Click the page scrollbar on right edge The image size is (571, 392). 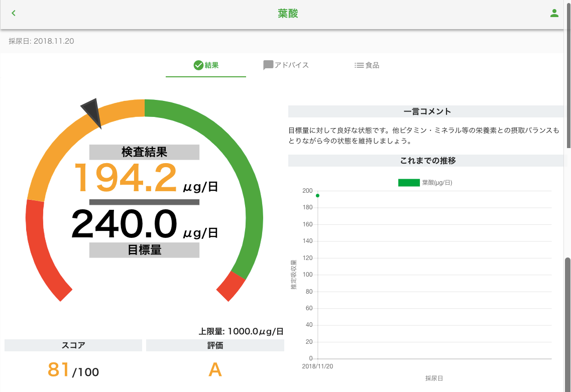click(x=567, y=321)
